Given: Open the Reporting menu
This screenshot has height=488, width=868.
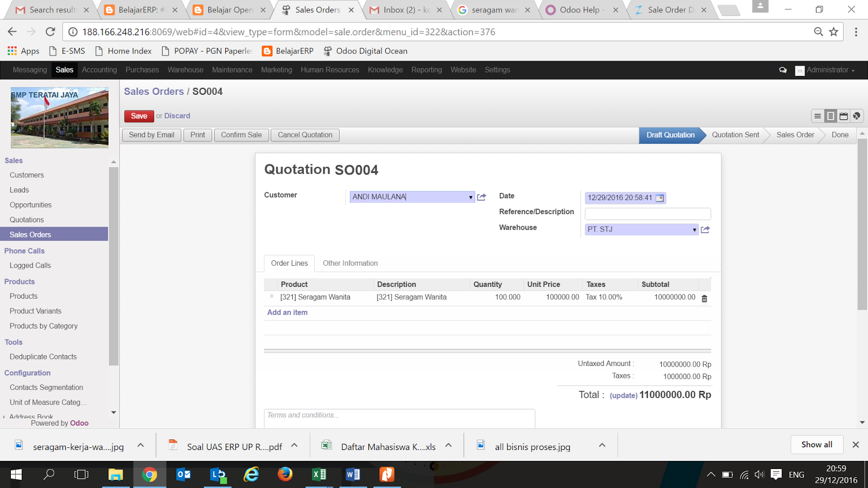Looking at the screenshot, I should click(x=426, y=70).
